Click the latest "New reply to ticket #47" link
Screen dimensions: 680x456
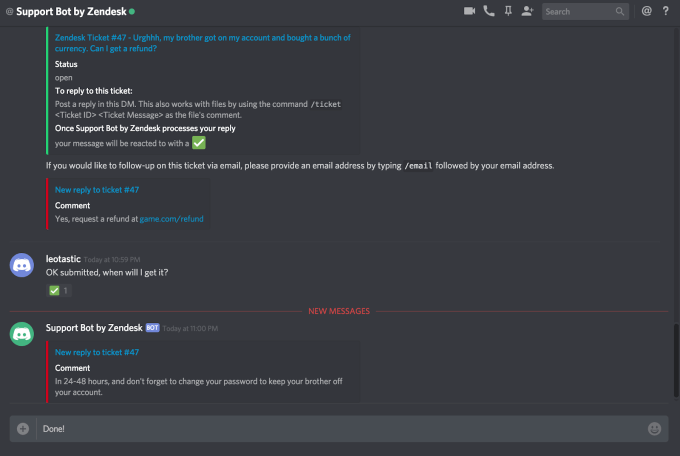point(96,352)
